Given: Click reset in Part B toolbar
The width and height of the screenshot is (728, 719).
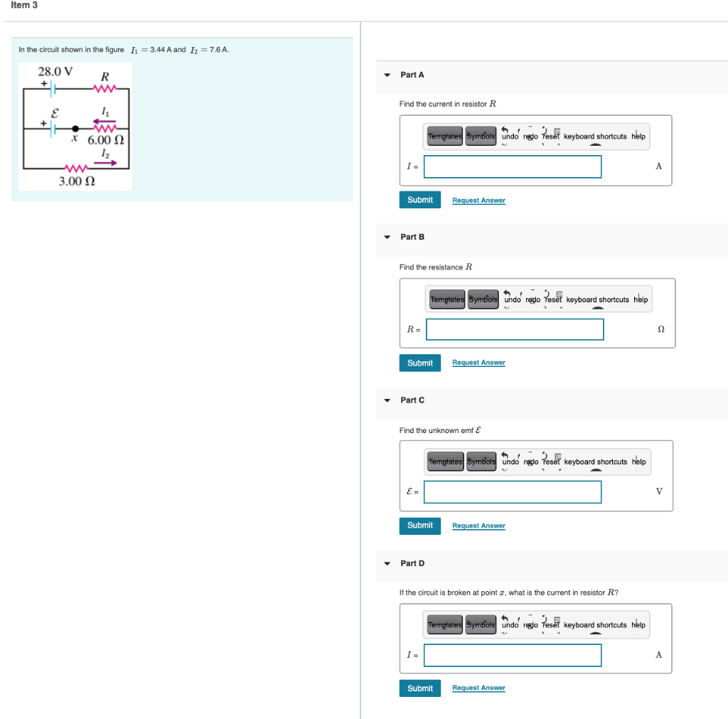Looking at the screenshot, I should [553, 299].
